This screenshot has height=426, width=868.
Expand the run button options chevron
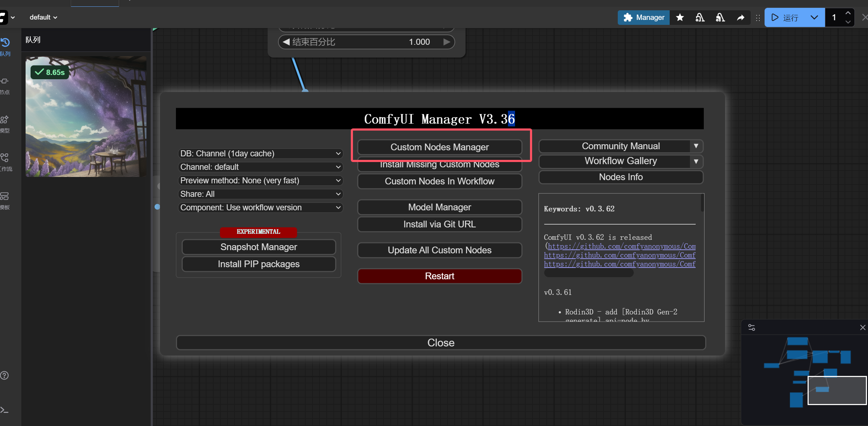814,17
